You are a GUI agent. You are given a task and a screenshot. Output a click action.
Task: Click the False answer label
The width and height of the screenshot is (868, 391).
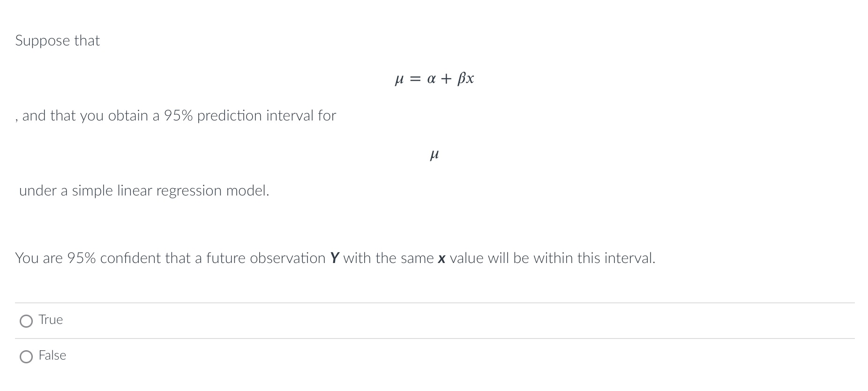(52, 355)
